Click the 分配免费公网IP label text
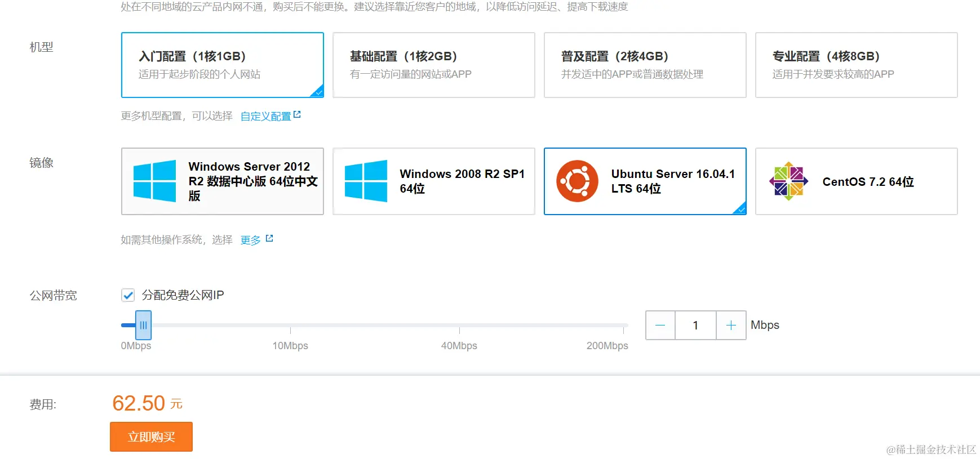This screenshot has width=980, height=459. (x=183, y=295)
